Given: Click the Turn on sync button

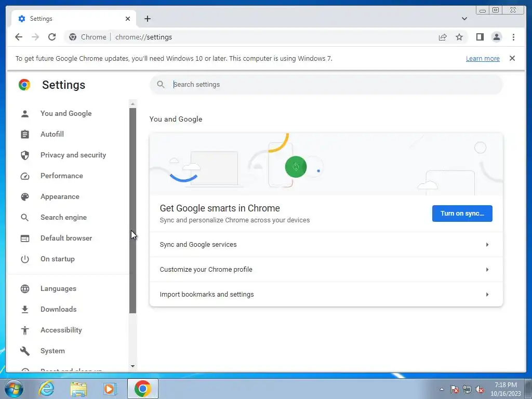Looking at the screenshot, I should 462,214.
